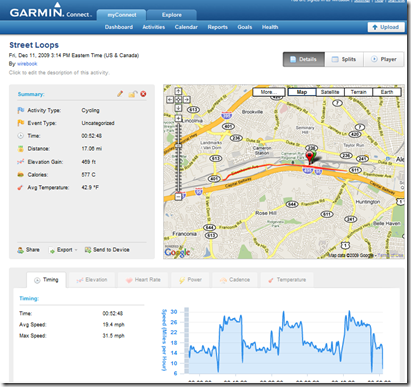Select the Timing chart tab
This screenshot has height=387, width=411.
(47, 280)
